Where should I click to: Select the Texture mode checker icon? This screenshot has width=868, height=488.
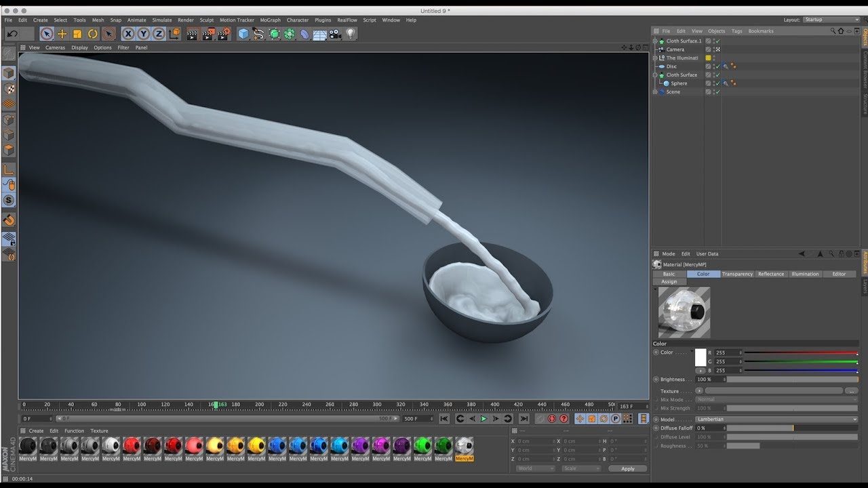tap(9, 89)
